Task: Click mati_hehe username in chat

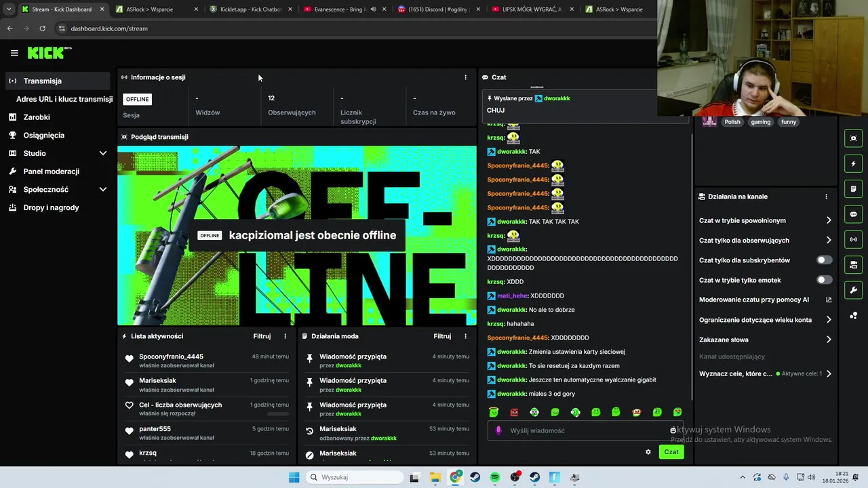Action: coord(512,296)
